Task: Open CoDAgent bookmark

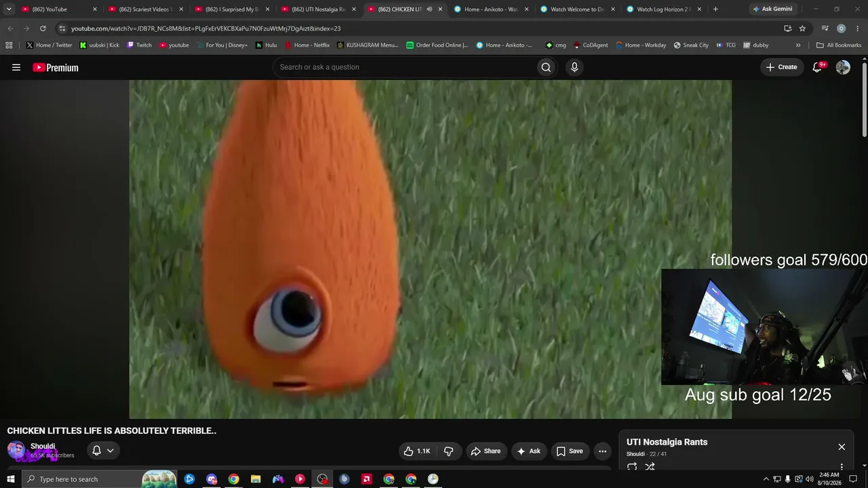Action: 590,45
